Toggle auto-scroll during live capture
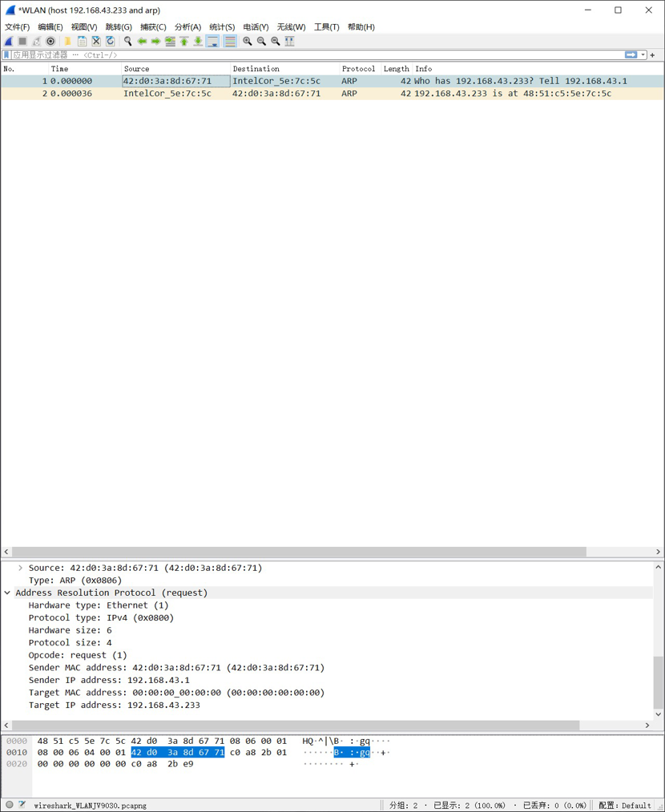This screenshot has width=665, height=812. coord(212,42)
